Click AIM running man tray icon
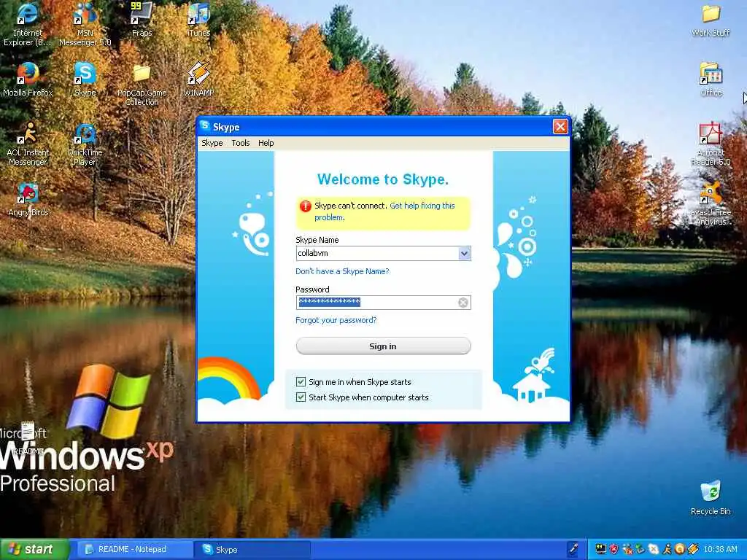The width and height of the screenshot is (747, 560). [667, 549]
